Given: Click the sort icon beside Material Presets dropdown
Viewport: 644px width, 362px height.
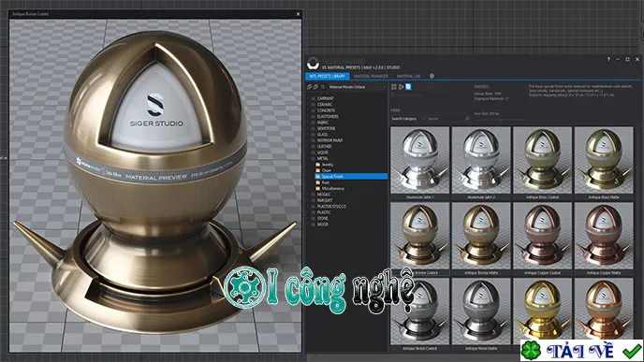Looking at the screenshot, I should coord(322,87).
